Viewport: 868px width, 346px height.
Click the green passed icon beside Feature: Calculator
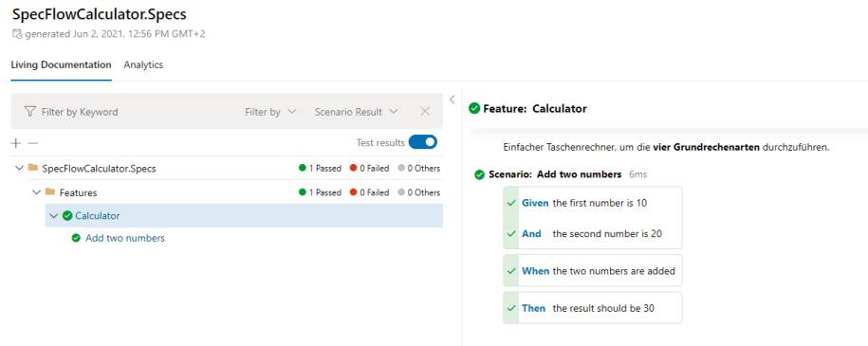point(474,108)
